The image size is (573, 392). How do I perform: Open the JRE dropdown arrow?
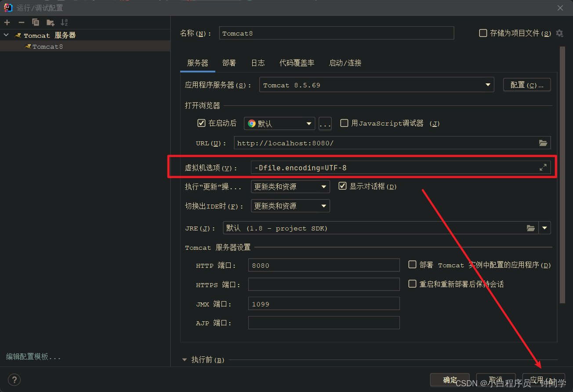coord(545,228)
